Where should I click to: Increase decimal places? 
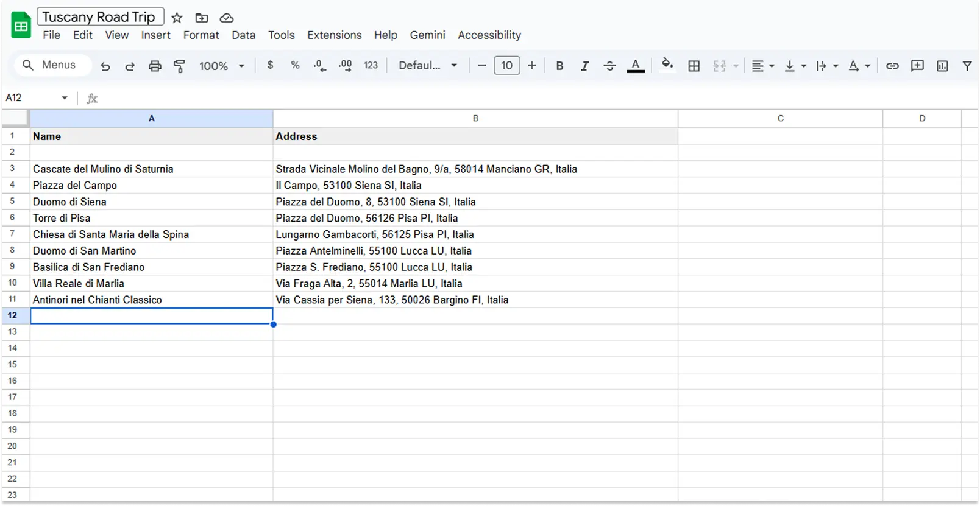pyautogui.click(x=345, y=66)
